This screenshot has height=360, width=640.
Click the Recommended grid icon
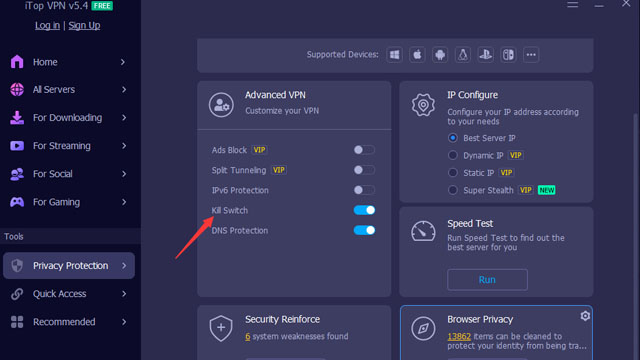pyautogui.click(x=17, y=322)
